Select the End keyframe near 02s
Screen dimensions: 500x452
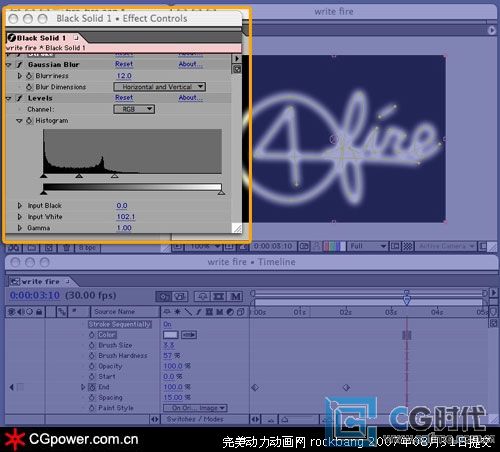tap(346, 387)
